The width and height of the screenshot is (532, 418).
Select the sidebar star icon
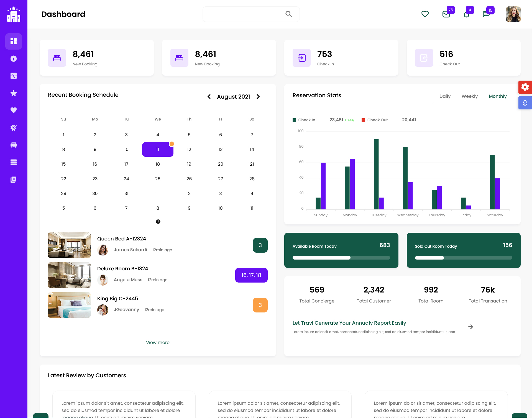point(14,93)
